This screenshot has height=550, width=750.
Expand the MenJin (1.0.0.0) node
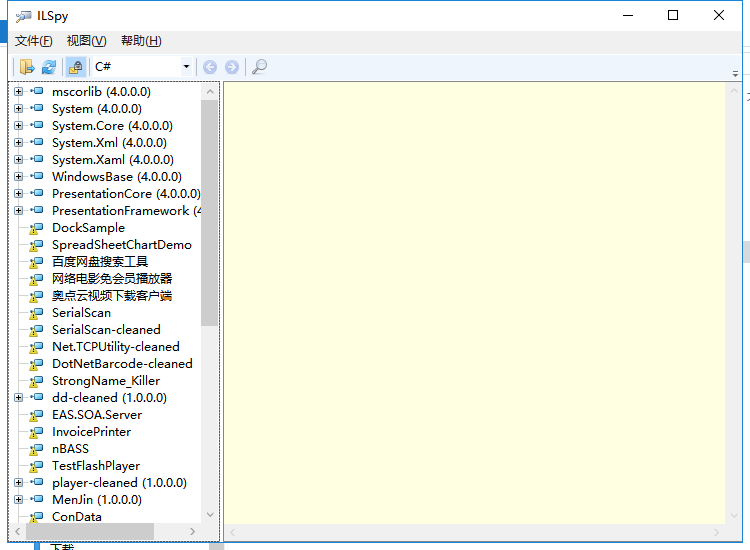point(18,499)
